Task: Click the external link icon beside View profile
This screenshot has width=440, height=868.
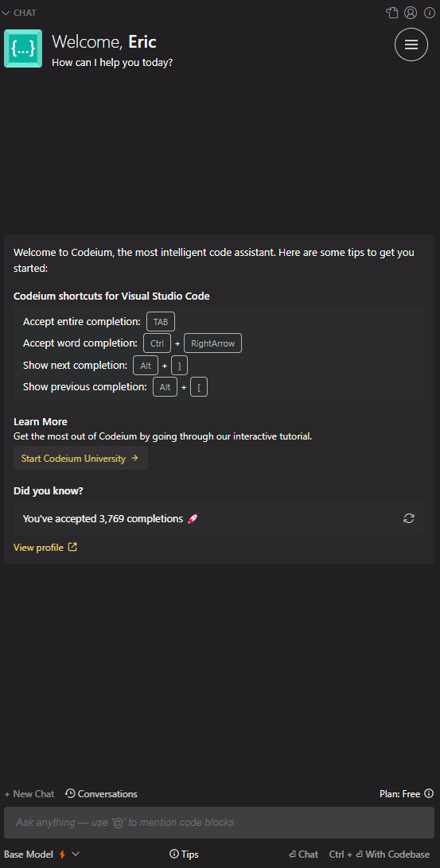Action: (x=72, y=547)
